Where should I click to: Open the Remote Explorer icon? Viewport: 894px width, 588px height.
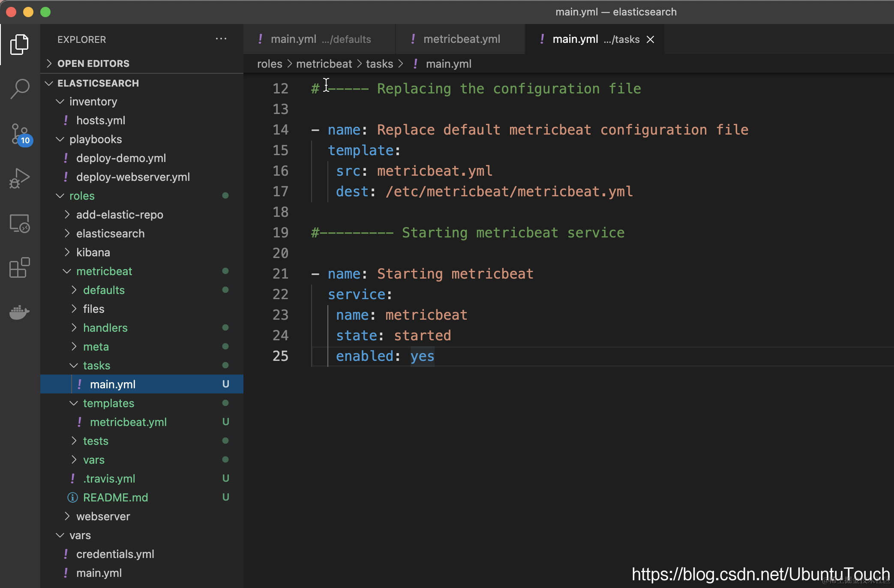[x=19, y=223]
